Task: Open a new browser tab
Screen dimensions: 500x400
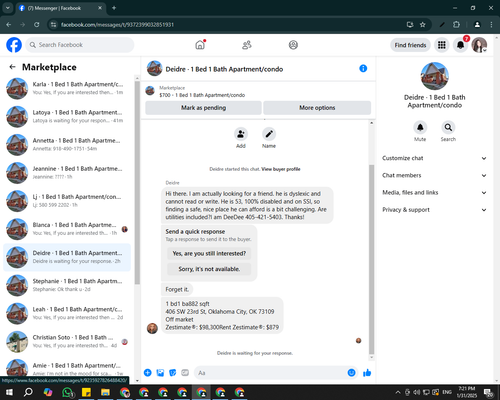Action: [x=114, y=8]
